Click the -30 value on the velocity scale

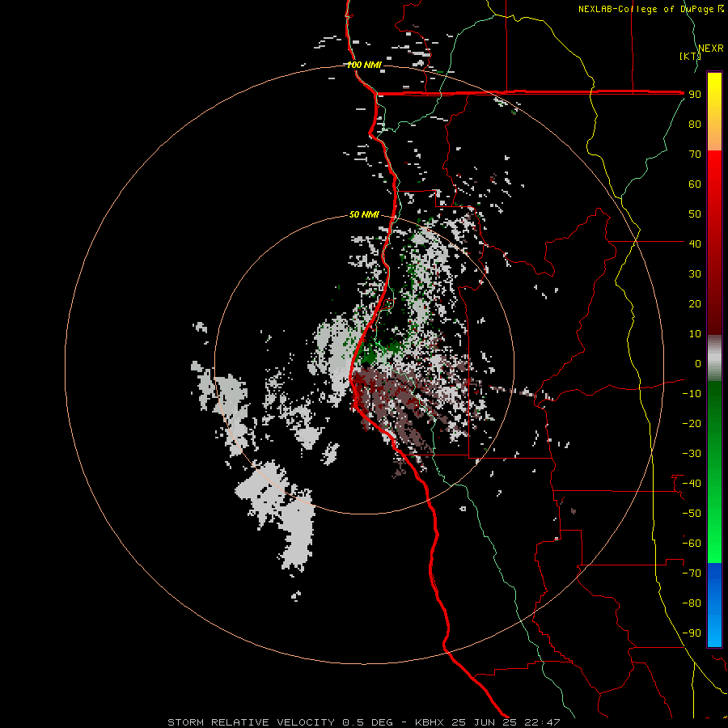(692, 454)
